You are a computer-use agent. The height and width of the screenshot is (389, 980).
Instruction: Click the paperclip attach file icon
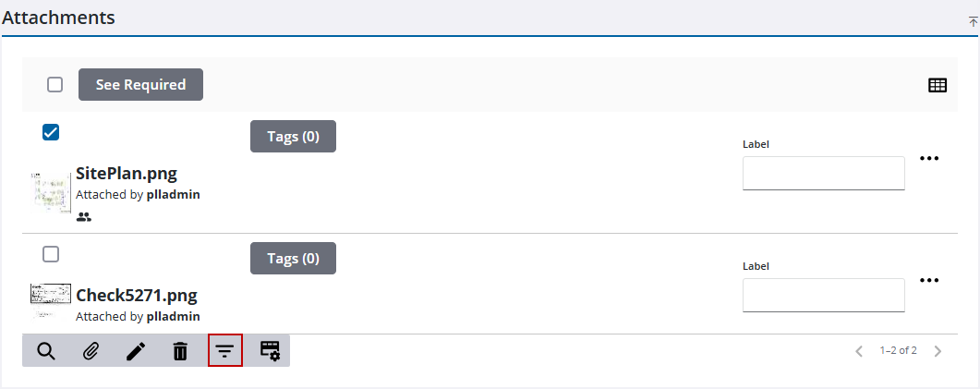click(x=91, y=351)
